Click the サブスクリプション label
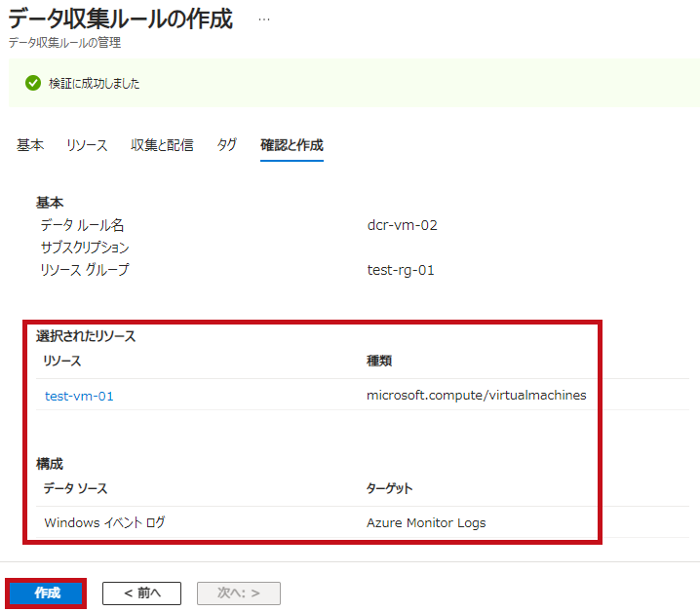Image resolution: width=700 pixels, height=612 pixels. [85, 248]
